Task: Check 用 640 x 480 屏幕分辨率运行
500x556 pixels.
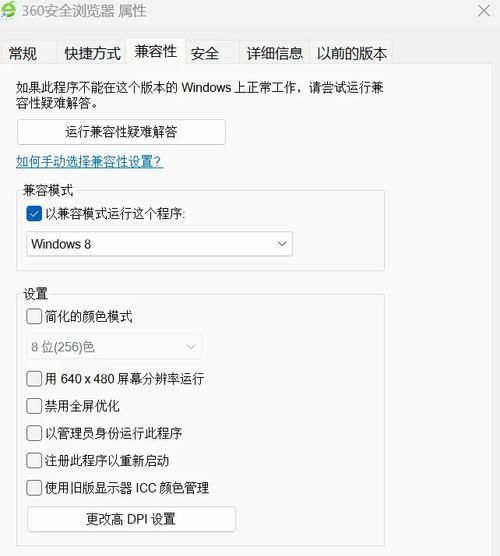Action: [x=34, y=379]
